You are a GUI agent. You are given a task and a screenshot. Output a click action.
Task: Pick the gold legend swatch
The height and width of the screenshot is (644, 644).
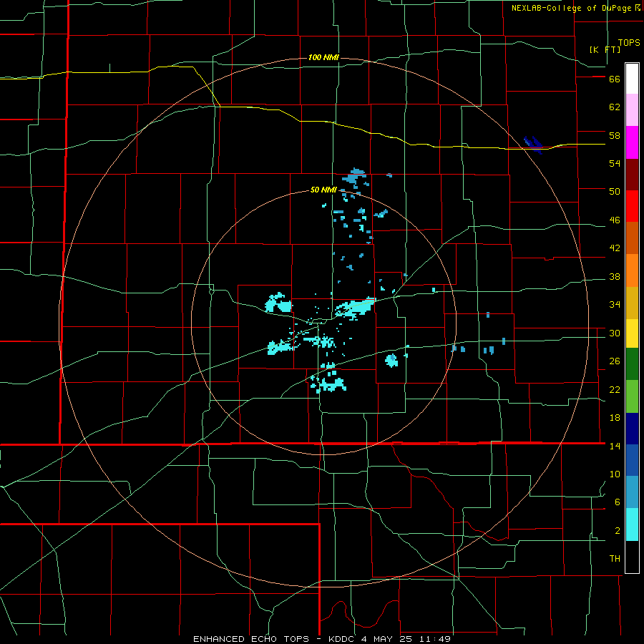coord(632,303)
